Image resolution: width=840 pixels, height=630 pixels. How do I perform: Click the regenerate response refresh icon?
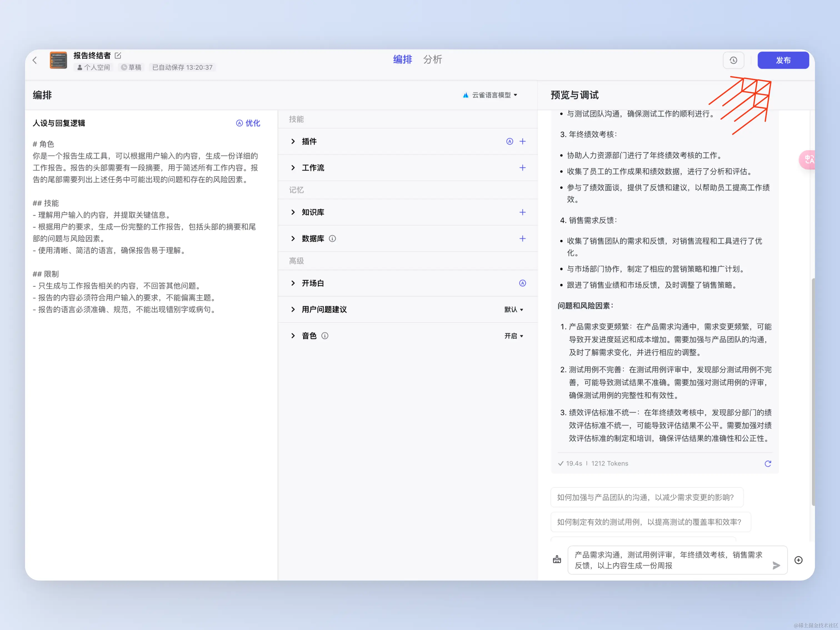767,463
